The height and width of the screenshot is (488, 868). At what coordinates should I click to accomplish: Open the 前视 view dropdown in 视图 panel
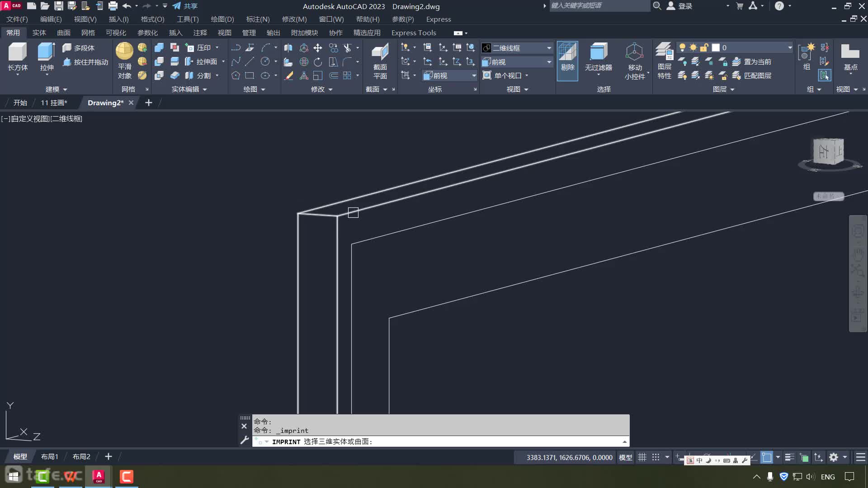517,62
